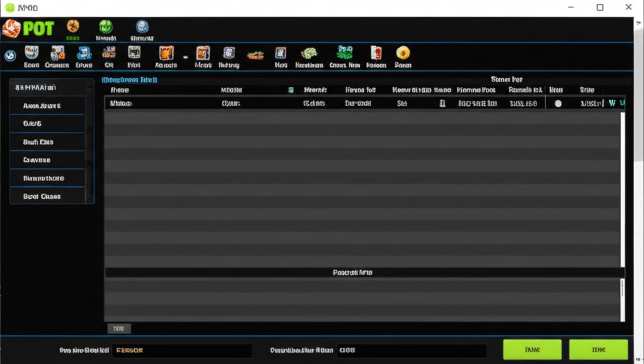The width and height of the screenshot is (644, 364).
Task: Click the round blue icon left of the toolbar
Action: 9,56
